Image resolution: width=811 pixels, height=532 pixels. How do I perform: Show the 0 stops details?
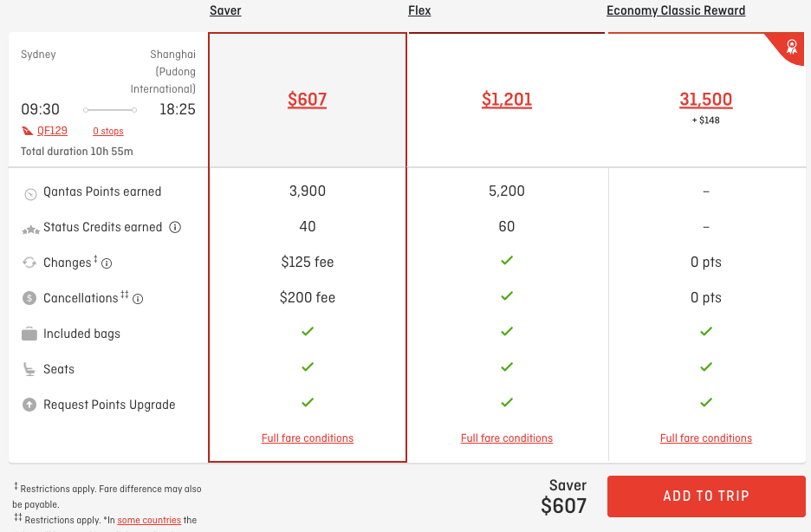click(108, 132)
